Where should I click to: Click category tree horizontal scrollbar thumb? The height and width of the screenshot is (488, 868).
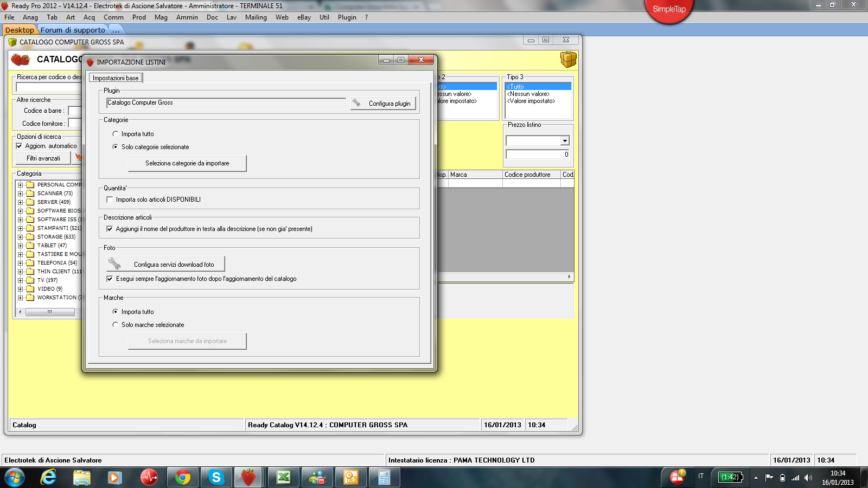coord(50,312)
